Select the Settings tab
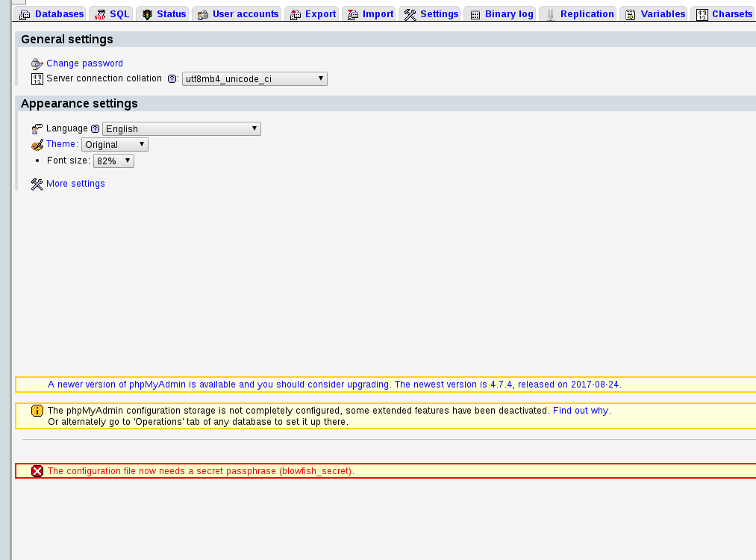The image size is (756, 560). (430, 14)
